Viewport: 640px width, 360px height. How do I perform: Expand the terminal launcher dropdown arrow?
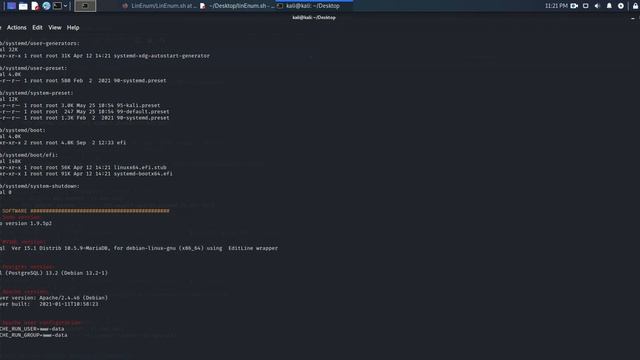click(65, 6)
